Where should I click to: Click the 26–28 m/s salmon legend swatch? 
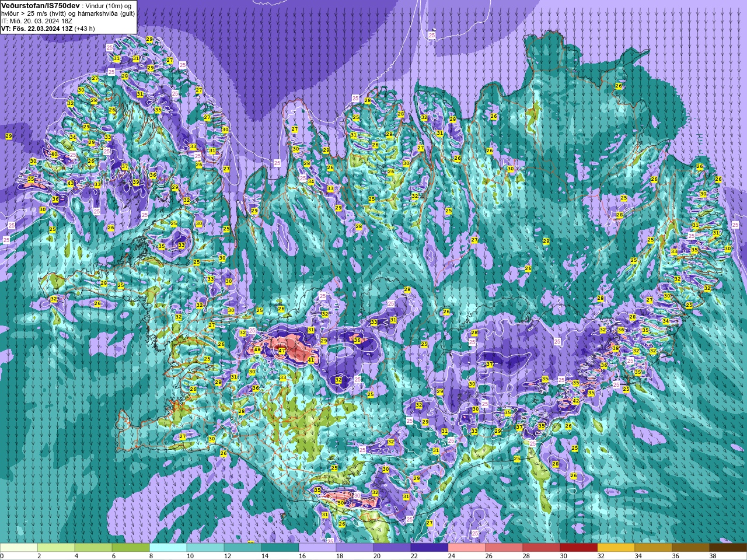[504, 548]
